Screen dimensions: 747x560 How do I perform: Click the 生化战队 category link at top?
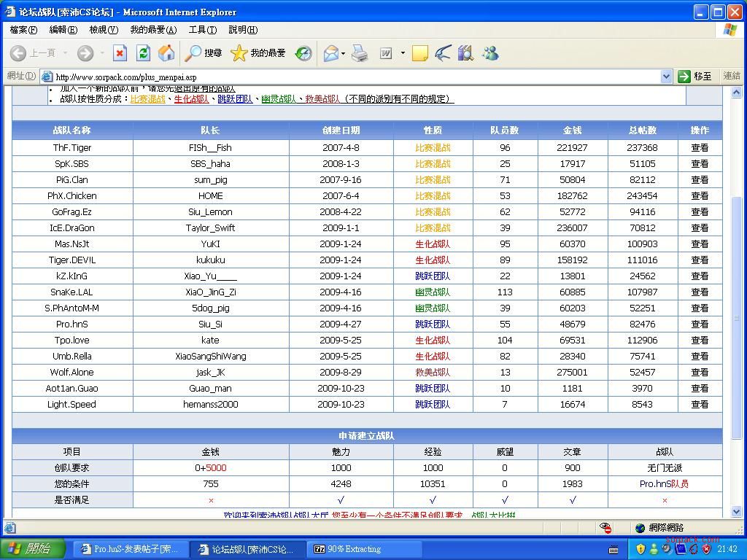(191, 99)
